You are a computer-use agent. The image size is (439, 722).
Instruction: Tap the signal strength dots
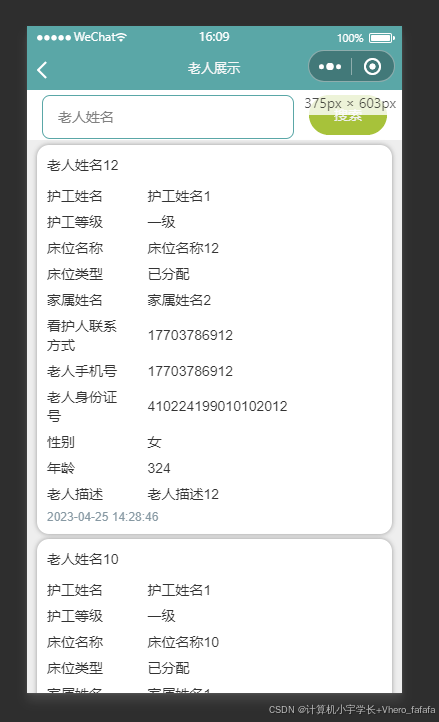tap(54, 38)
